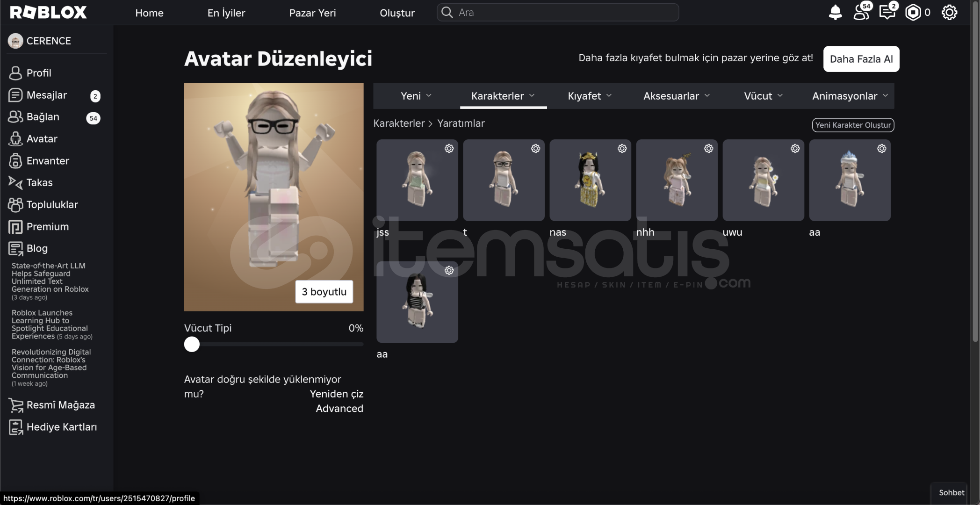The image size is (980, 505).
Task: Go to Home in top navigation
Action: [x=149, y=13]
